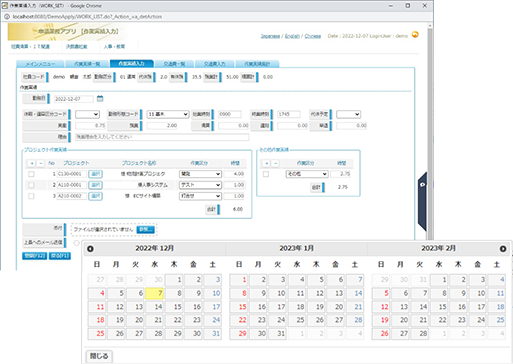The image size is (513, 364).
Task: Tick the checkbox in the other-work table row
Action: 266,174
